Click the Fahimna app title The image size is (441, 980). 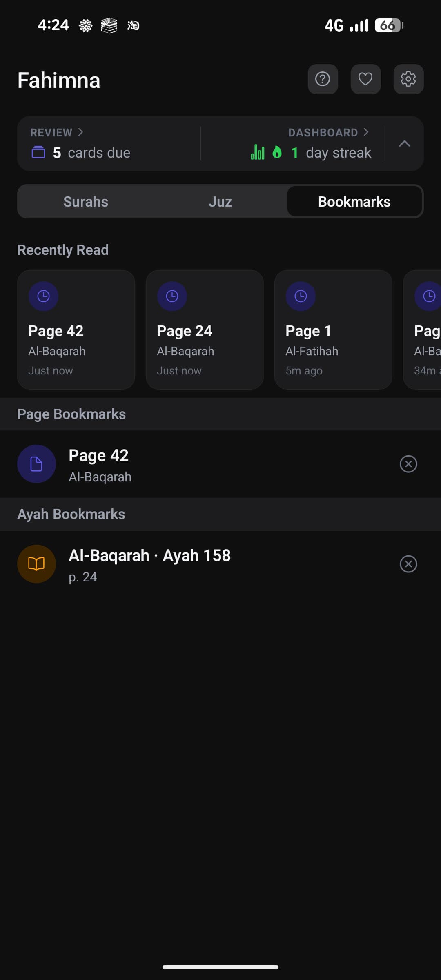59,80
